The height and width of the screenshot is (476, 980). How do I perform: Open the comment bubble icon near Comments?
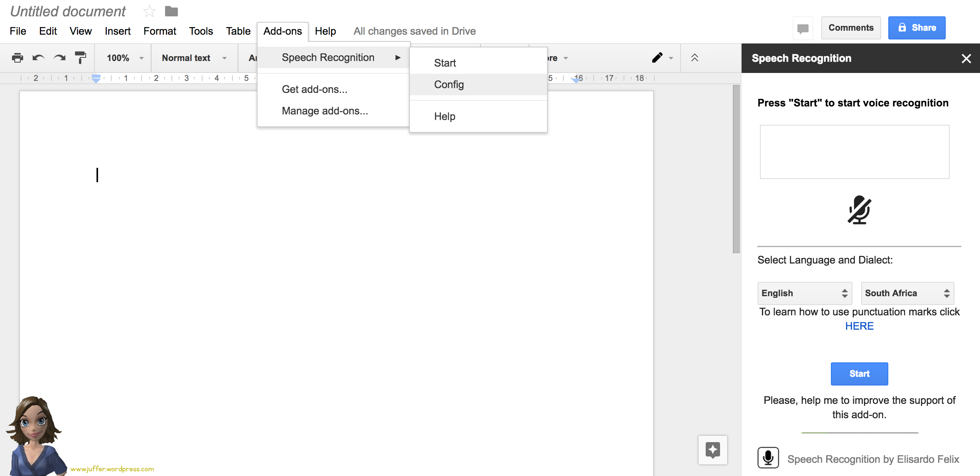pos(803,28)
